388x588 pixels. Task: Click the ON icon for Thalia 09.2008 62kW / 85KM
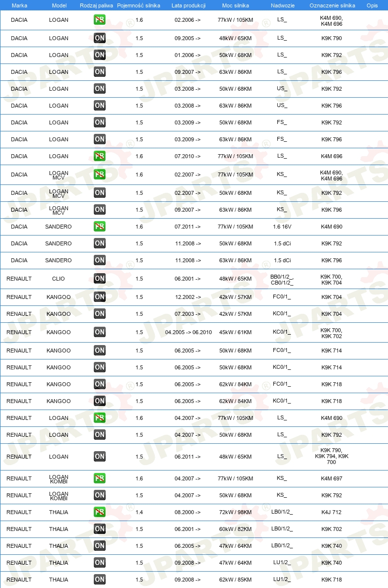(99, 580)
